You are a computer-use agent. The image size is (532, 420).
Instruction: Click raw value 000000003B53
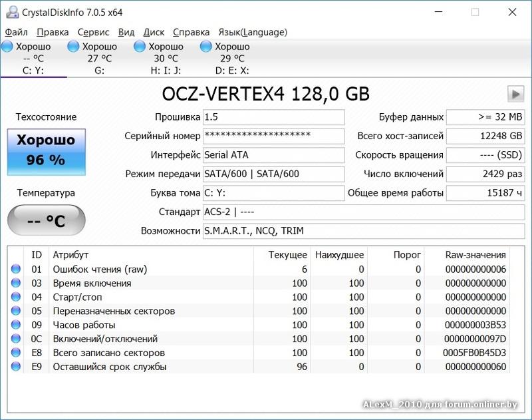(475, 325)
